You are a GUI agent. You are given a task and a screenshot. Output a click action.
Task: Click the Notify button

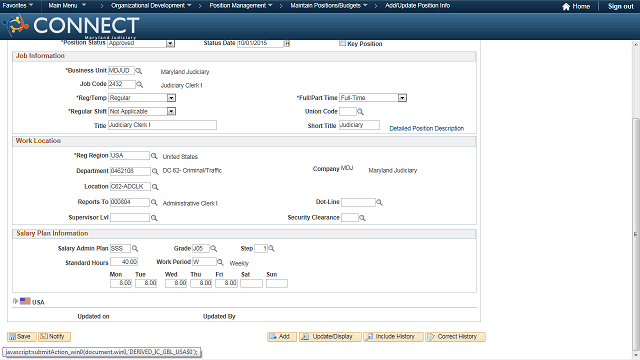tap(54, 337)
